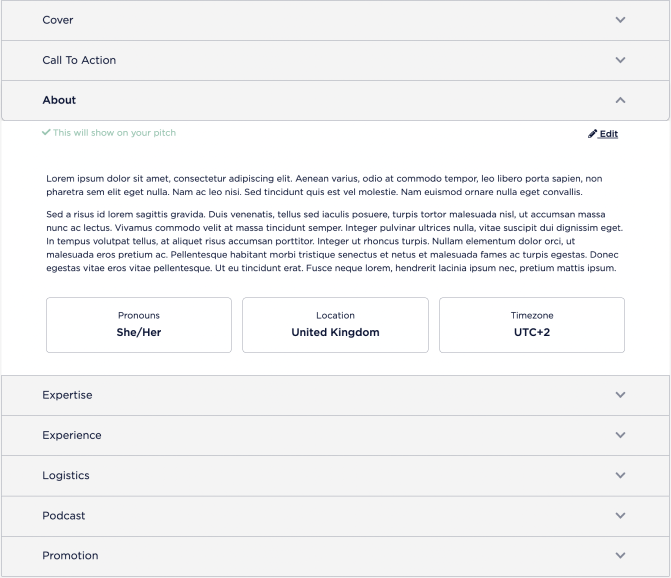Expand the Call To Action chevron
This screenshot has height=578, width=671.
coord(620,60)
